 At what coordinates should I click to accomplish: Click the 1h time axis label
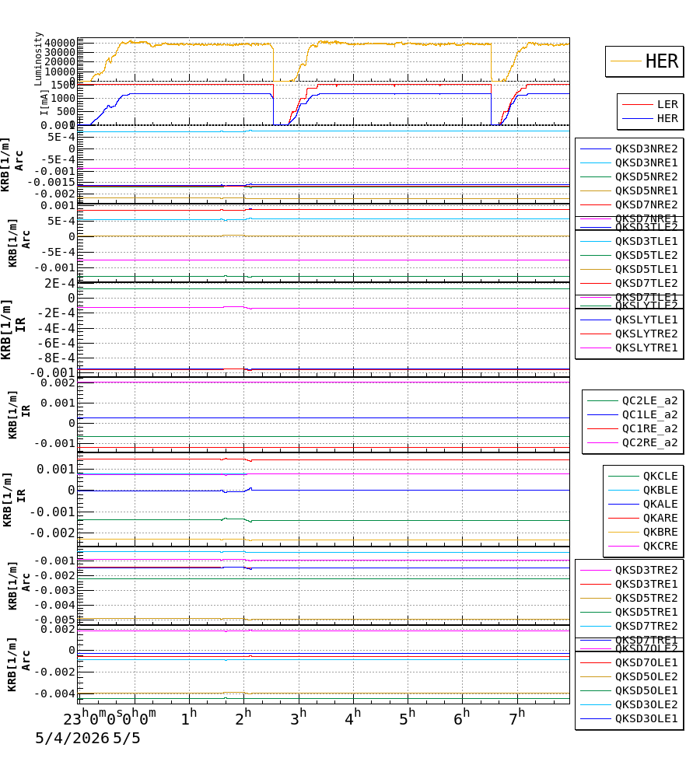click(x=188, y=717)
